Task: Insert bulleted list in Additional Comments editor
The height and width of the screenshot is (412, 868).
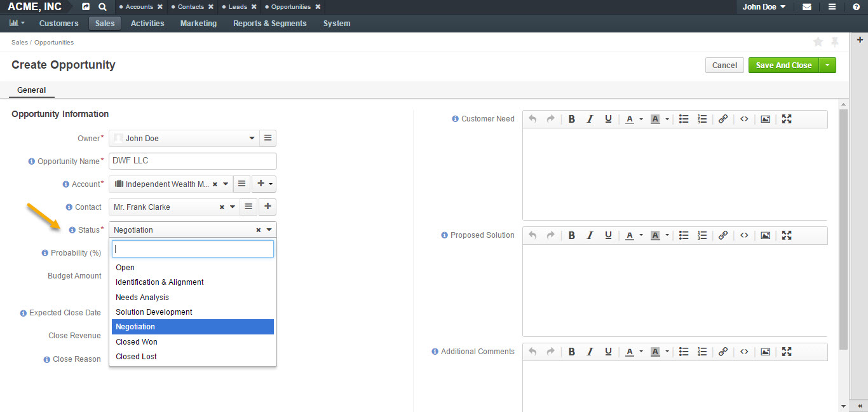Action: pos(684,352)
